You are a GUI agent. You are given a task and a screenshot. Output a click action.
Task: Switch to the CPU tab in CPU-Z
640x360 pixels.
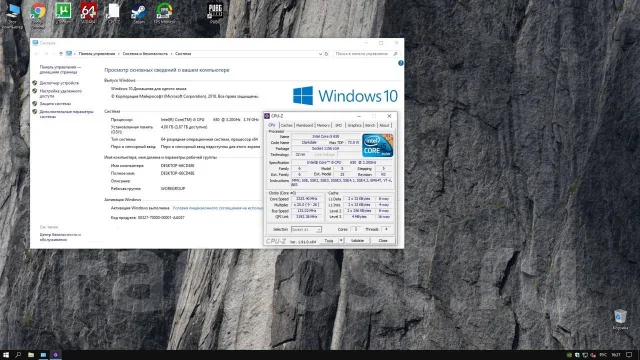272,125
